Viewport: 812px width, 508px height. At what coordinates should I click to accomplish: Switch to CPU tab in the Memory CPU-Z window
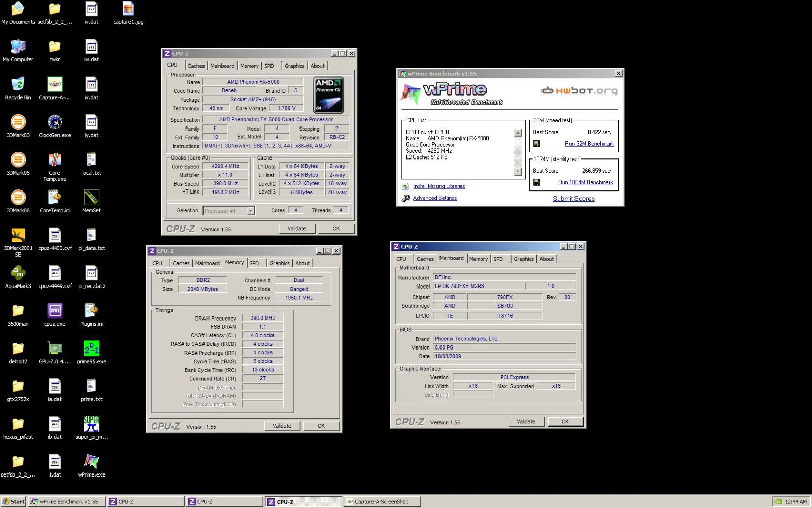(x=157, y=263)
